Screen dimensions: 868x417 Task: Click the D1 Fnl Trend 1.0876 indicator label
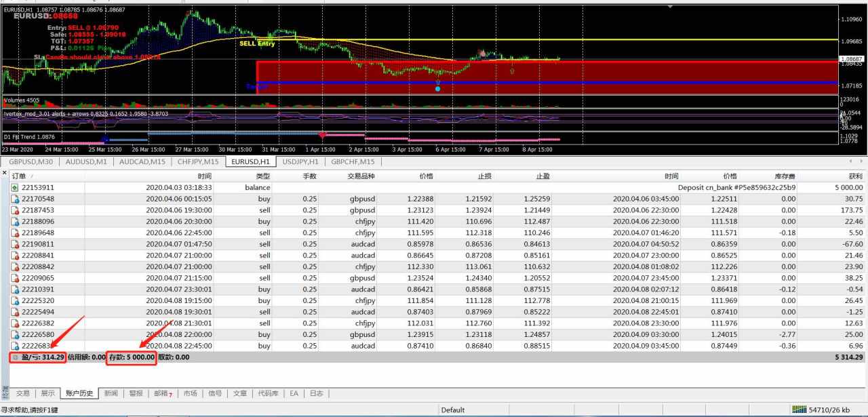30,136
